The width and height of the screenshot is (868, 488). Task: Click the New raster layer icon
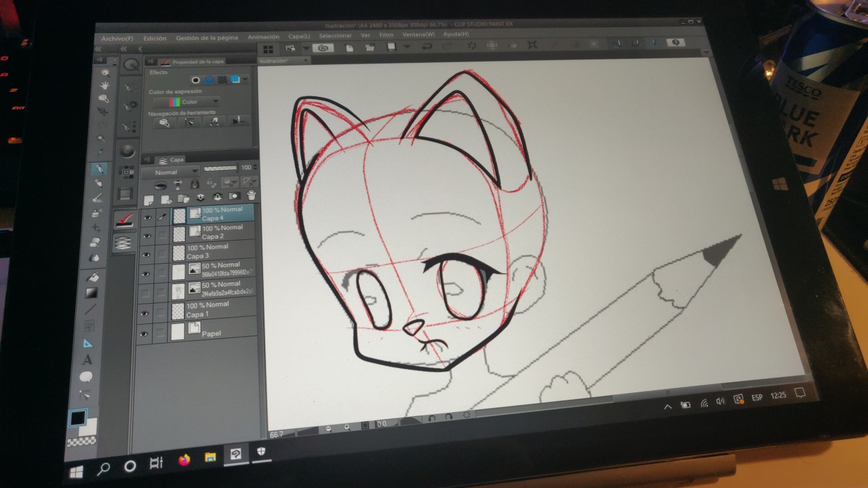pyautogui.click(x=149, y=199)
